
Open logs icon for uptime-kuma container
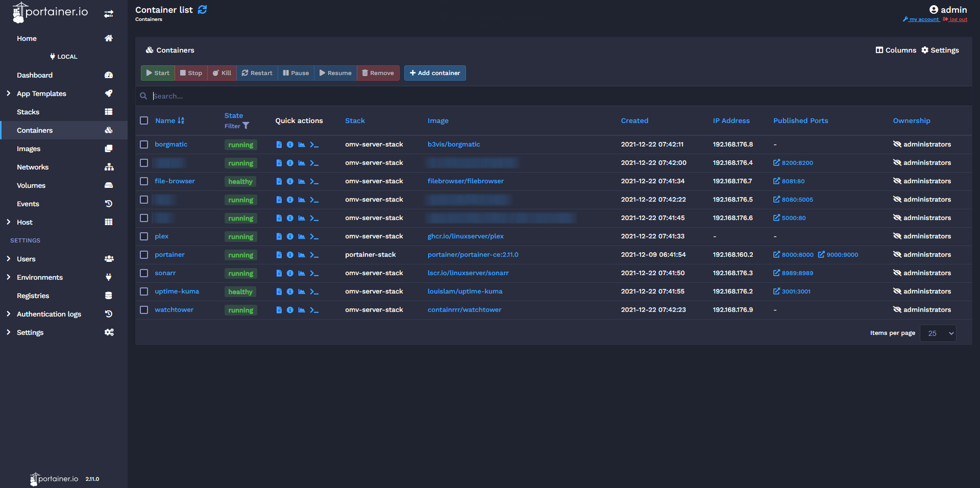pyautogui.click(x=279, y=291)
